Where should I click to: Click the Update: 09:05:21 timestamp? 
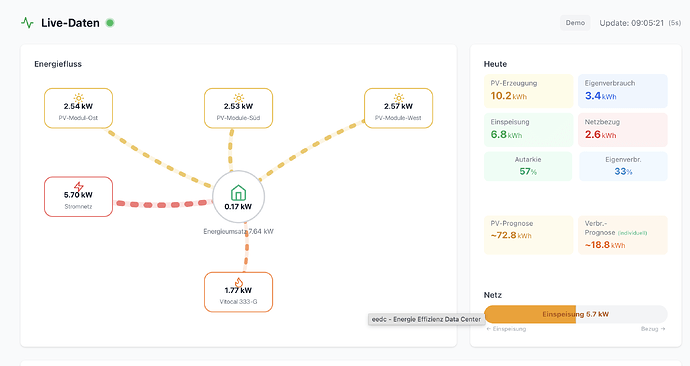[x=631, y=23]
